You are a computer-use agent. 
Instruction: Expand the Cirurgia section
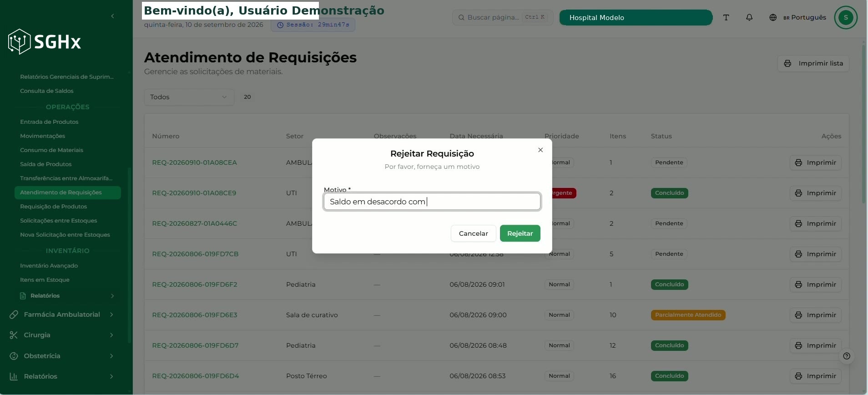[x=62, y=335]
